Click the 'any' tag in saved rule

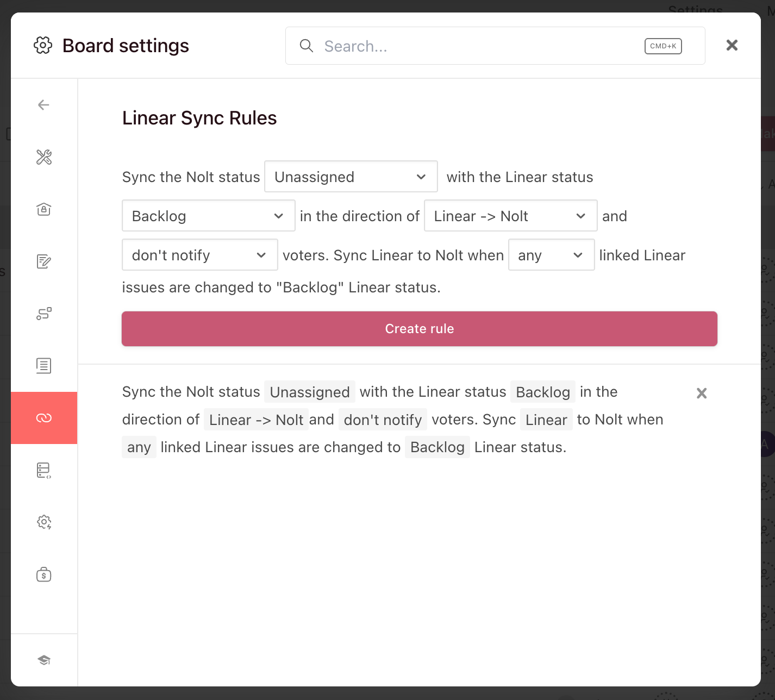(139, 447)
